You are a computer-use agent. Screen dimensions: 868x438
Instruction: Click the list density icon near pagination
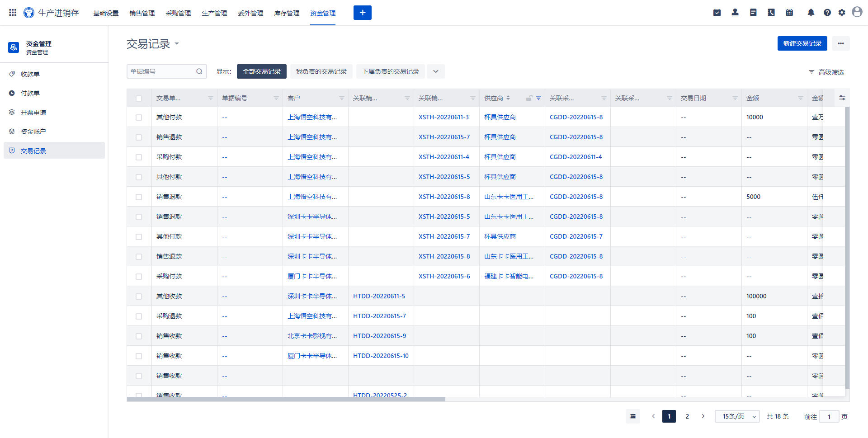pos(633,416)
